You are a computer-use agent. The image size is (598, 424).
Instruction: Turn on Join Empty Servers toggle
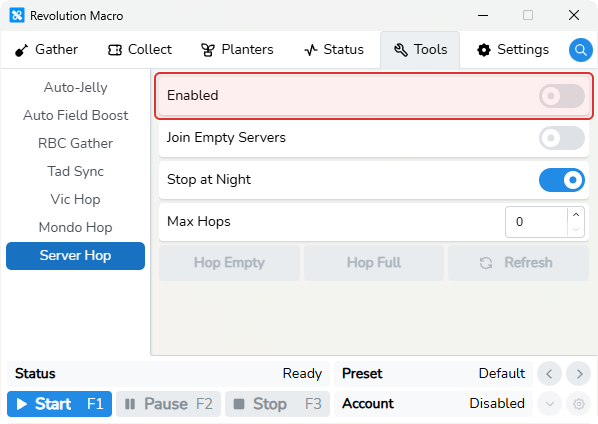tap(562, 138)
